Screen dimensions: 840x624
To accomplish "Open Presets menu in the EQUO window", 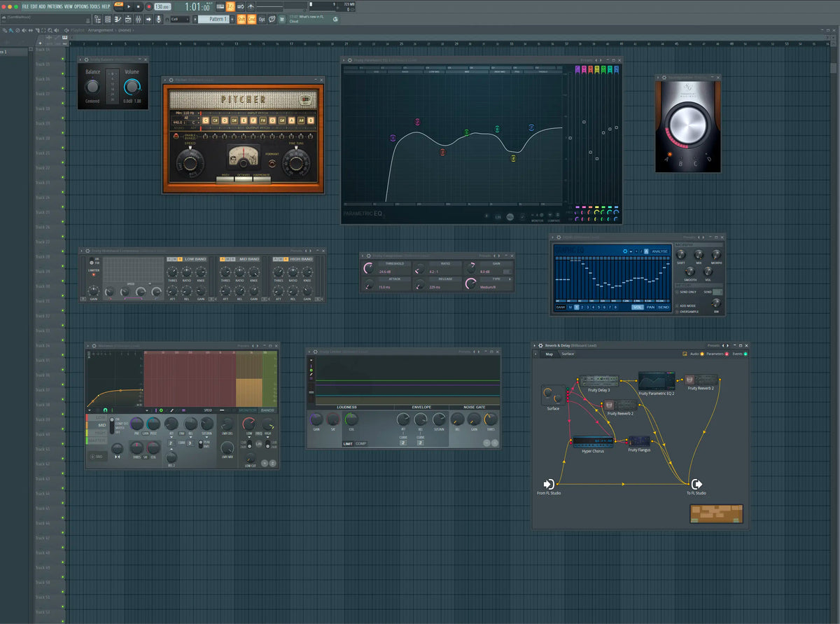I will [689, 237].
